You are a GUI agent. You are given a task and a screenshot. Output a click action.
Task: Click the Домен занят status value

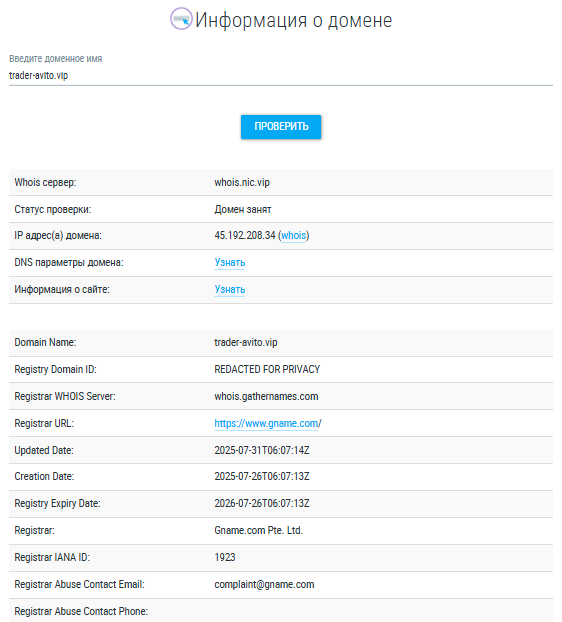(243, 209)
